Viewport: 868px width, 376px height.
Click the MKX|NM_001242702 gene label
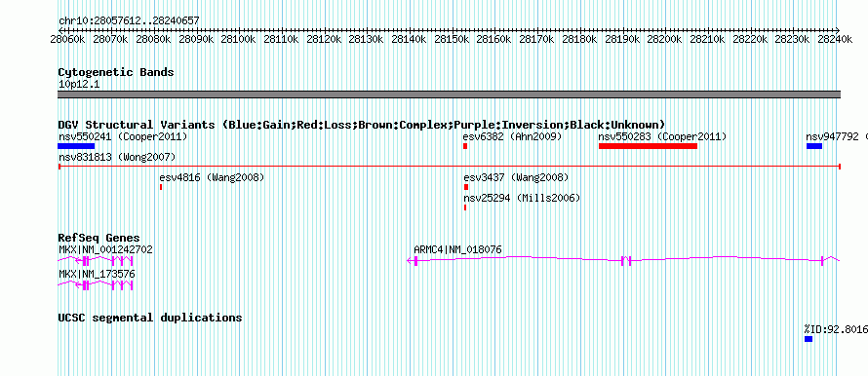(x=105, y=250)
